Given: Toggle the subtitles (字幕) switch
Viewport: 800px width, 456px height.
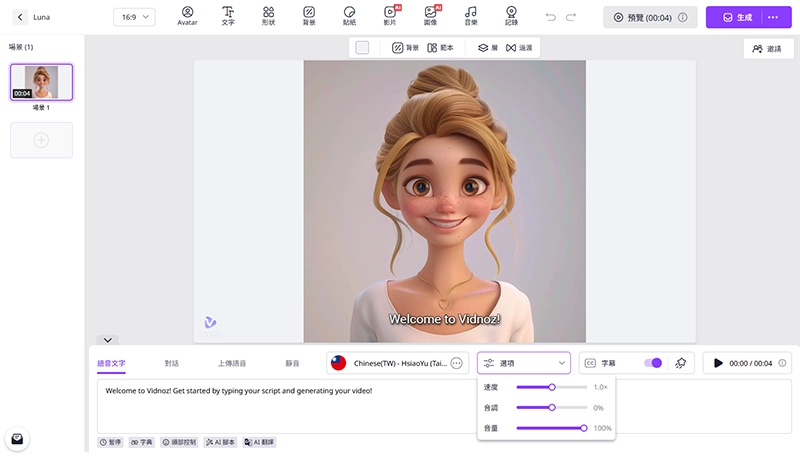Looking at the screenshot, I should (653, 363).
